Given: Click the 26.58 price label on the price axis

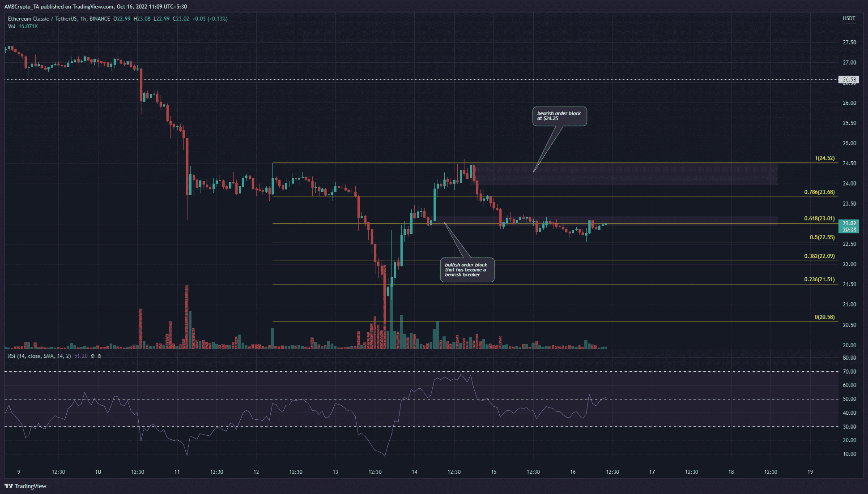Looking at the screenshot, I should pyautogui.click(x=849, y=80).
